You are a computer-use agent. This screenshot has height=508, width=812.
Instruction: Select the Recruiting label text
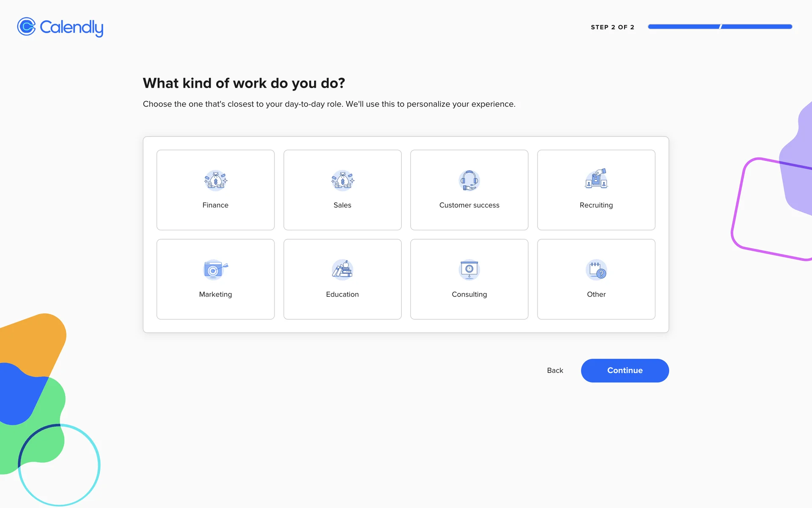[x=596, y=205]
